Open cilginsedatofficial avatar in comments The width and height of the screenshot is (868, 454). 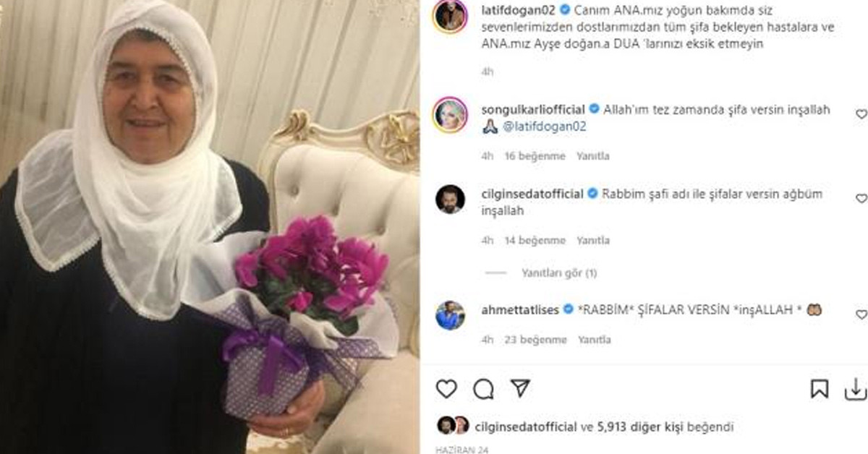point(450,199)
